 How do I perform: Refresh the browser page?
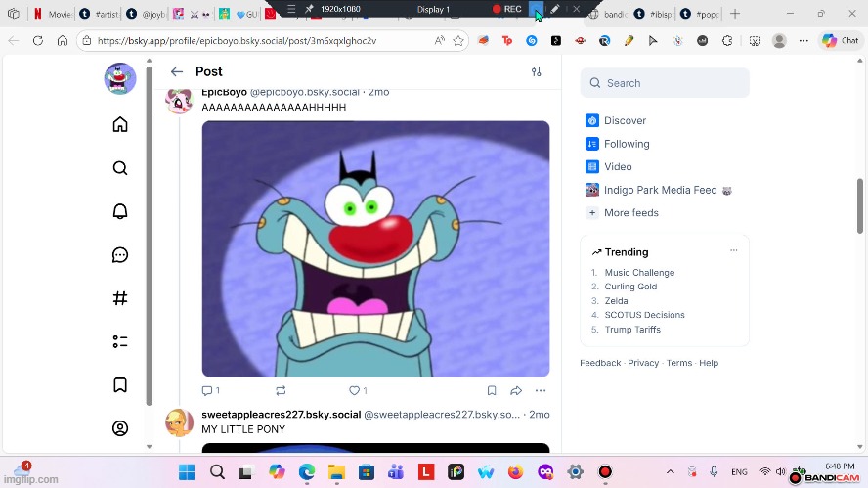tap(38, 40)
